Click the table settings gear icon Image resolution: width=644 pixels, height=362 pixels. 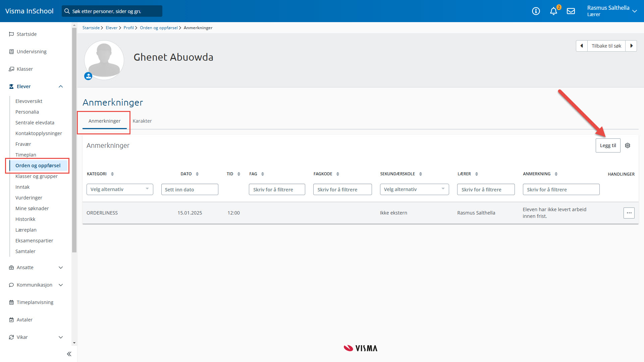pyautogui.click(x=628, y=145)
